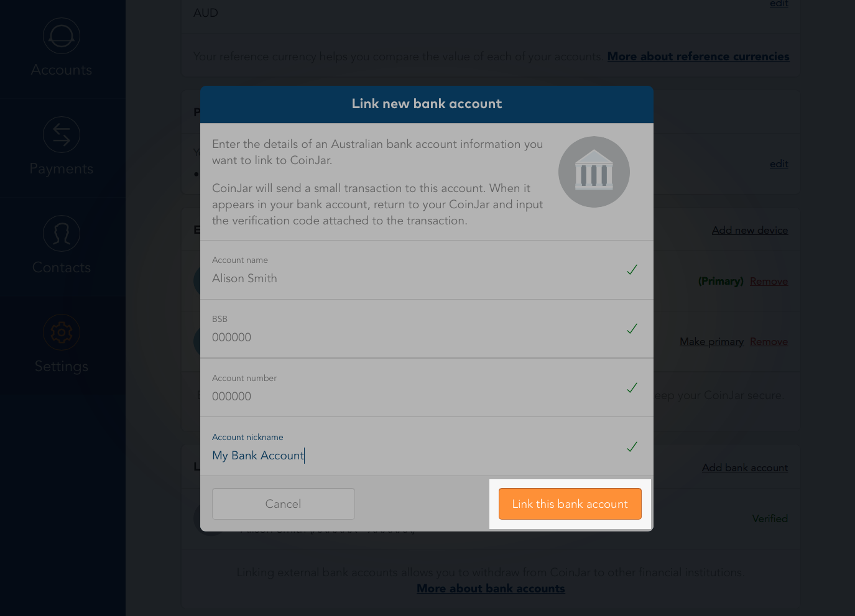
Task: Click the BSB validation checkmark
Action: click(x=632, y=329)
